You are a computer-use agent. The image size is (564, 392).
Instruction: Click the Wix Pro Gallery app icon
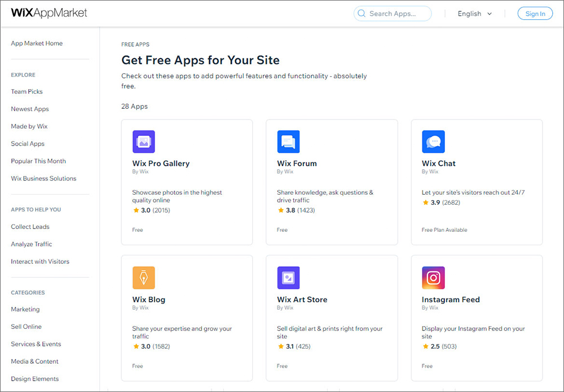coord(143,142)
